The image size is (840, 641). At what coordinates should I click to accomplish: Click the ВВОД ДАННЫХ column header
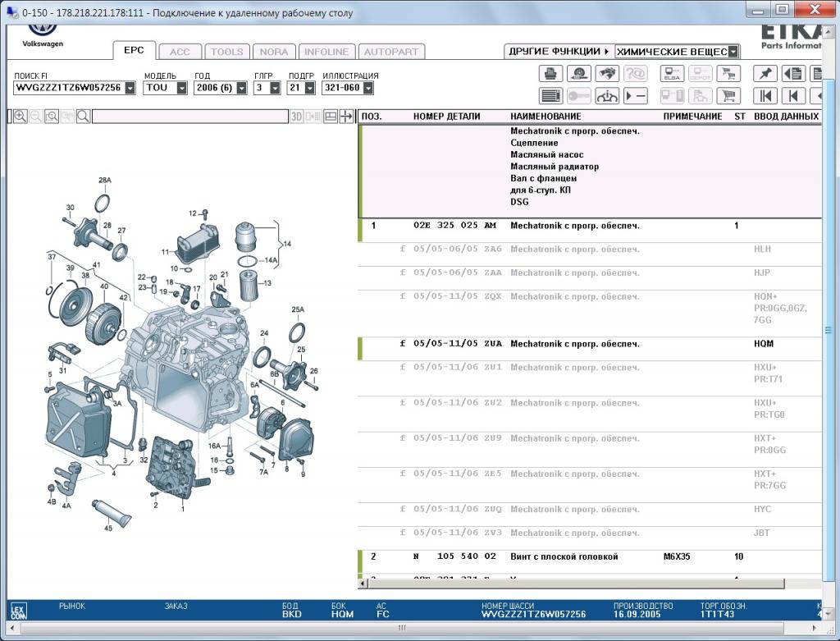(x=786, y=117)
